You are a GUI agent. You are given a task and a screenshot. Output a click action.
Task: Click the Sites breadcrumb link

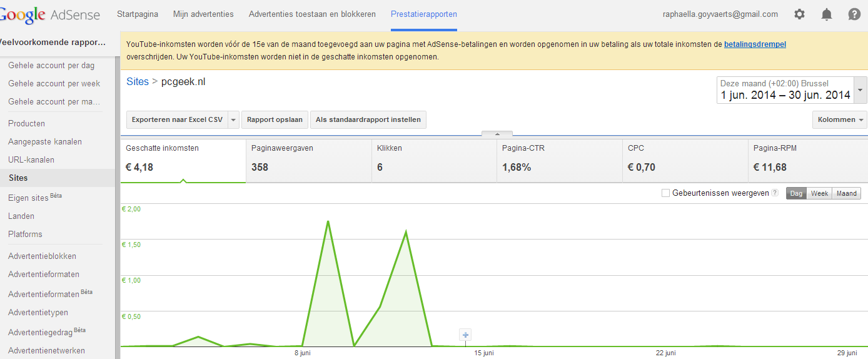[x=138, y=81]
